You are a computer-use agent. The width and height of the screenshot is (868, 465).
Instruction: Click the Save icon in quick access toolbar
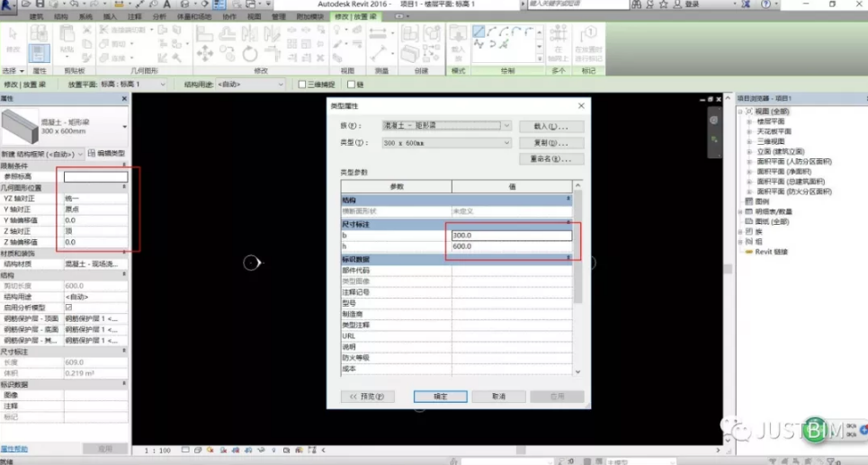40,4
